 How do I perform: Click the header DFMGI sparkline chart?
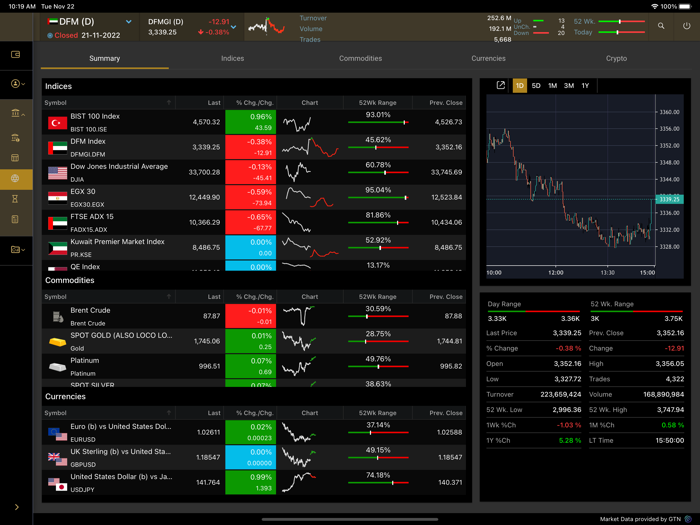coord(267,26)
